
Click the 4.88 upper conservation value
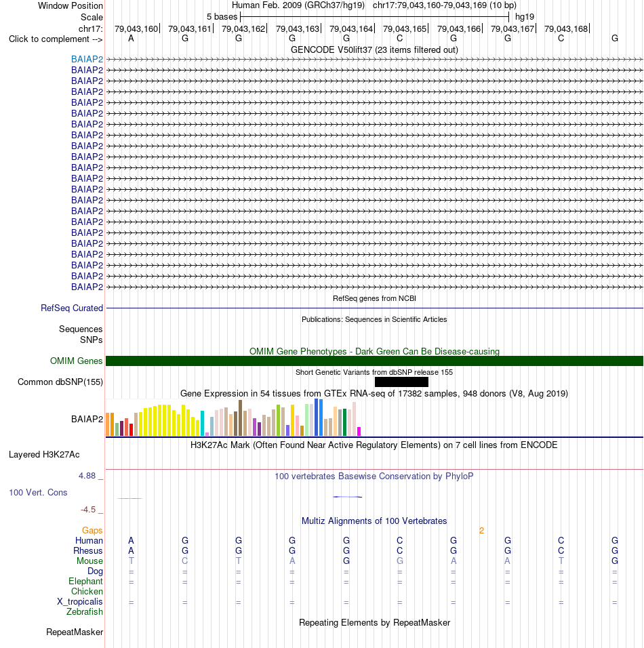87,476
